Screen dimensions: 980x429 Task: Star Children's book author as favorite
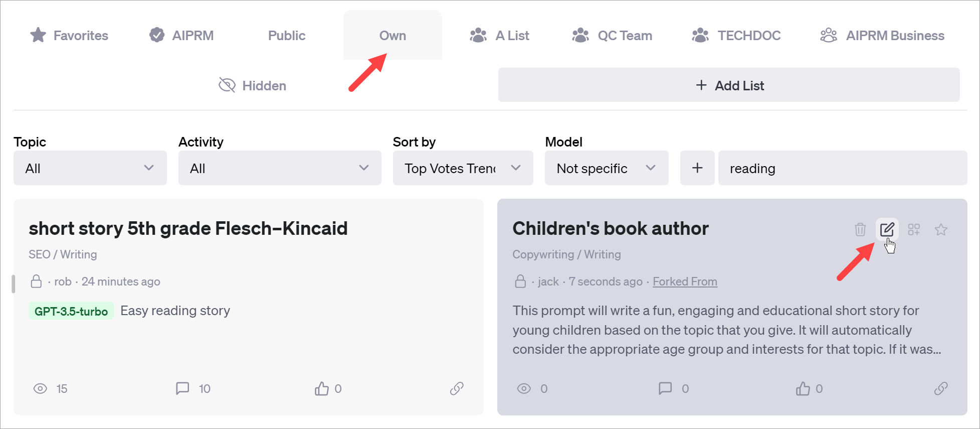pyautogui.click(x=941, y=230)
